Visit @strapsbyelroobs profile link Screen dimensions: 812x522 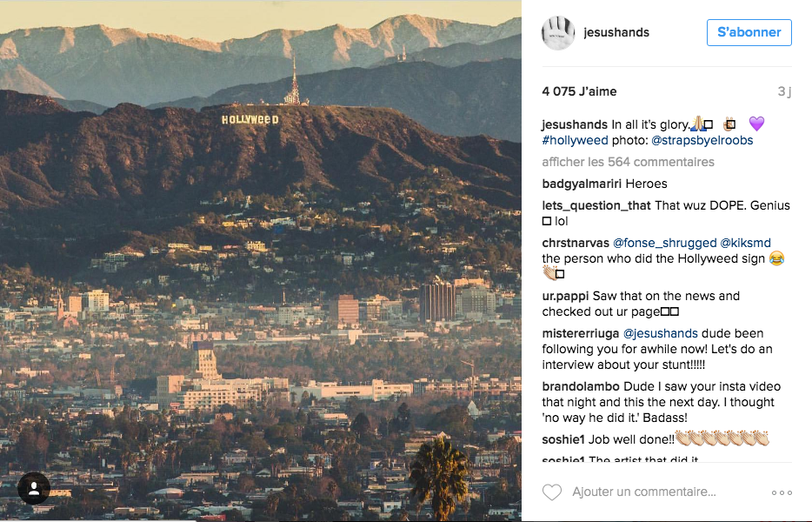pos(702,140)
